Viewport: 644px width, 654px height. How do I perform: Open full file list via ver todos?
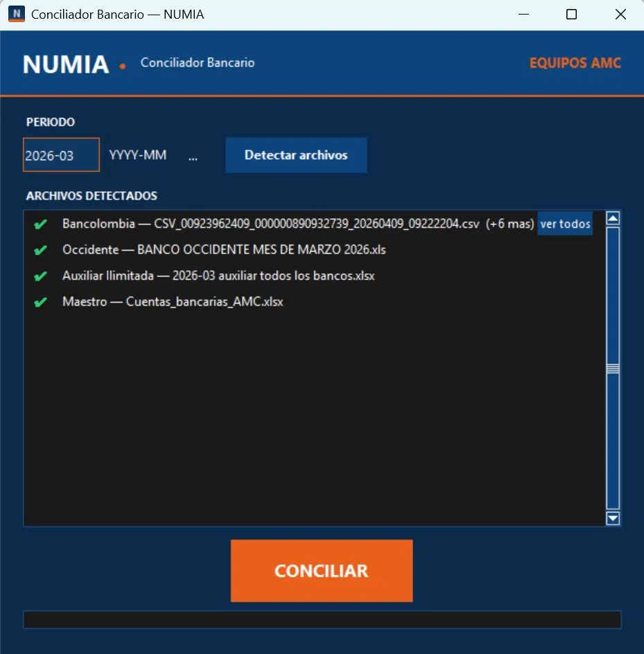coord(565,224)
